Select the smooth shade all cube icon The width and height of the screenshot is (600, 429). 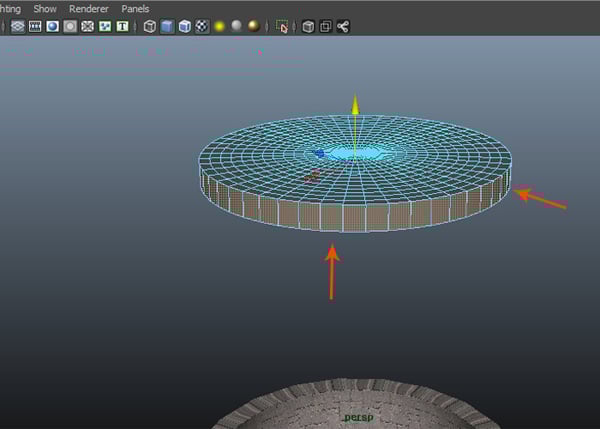click(167, 26)
